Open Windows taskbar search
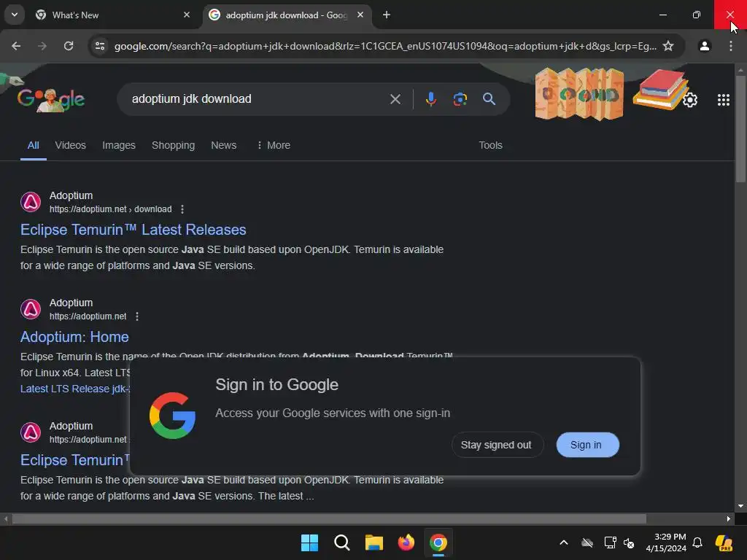 click(x=341, y=542)
